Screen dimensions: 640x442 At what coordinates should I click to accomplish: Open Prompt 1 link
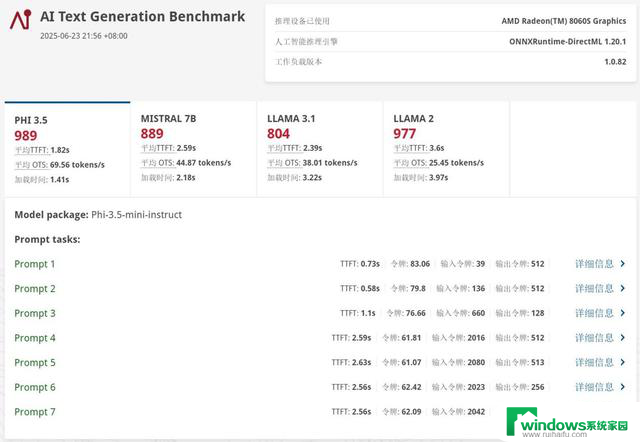coord(35,264)
